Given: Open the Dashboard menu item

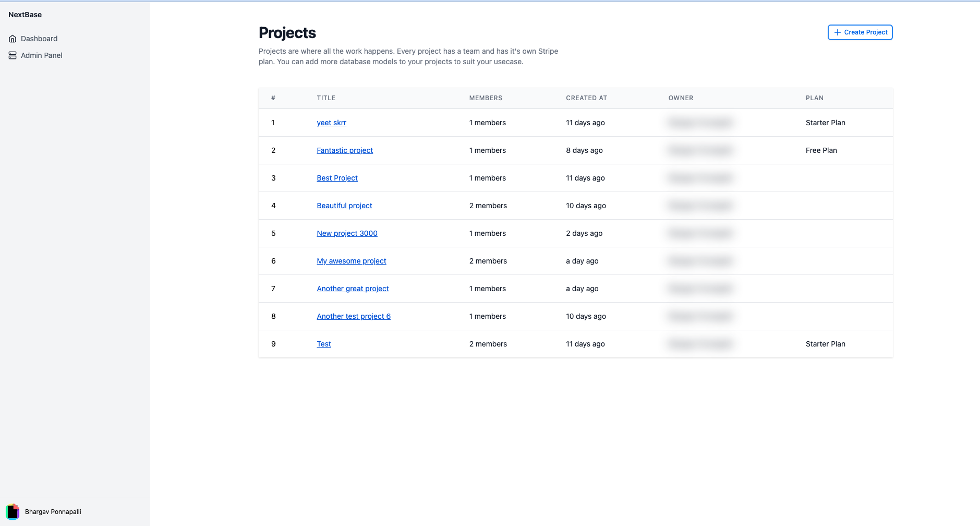Looking at the screenshot, I should click(x=33, y=39).
